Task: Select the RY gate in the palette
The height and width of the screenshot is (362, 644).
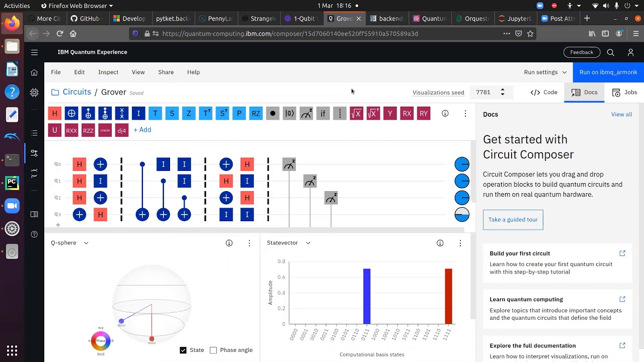Action: click(x=424, y=114)
